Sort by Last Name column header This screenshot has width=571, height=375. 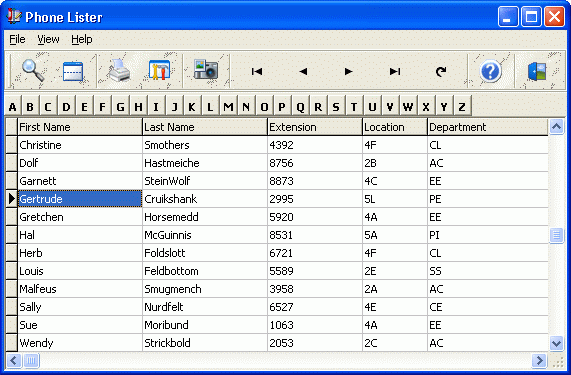tap(205, 127)
